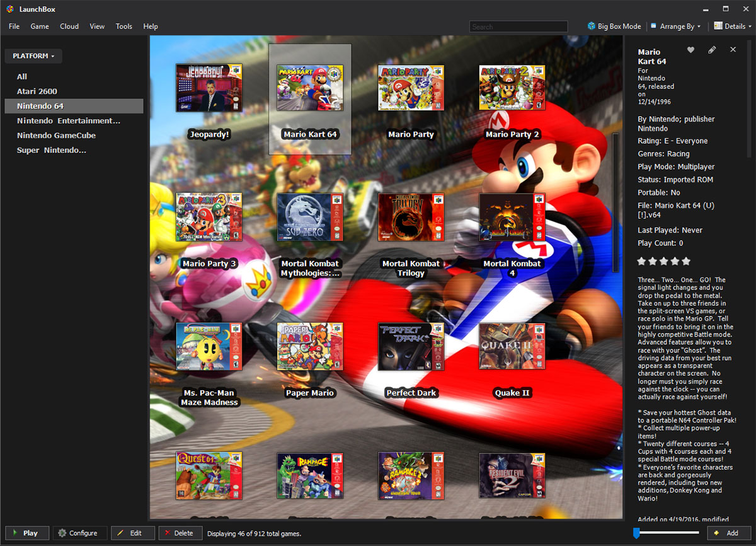The image size is (756, 546).
Task: Edit game details with pencil icon
Action: 712,50
